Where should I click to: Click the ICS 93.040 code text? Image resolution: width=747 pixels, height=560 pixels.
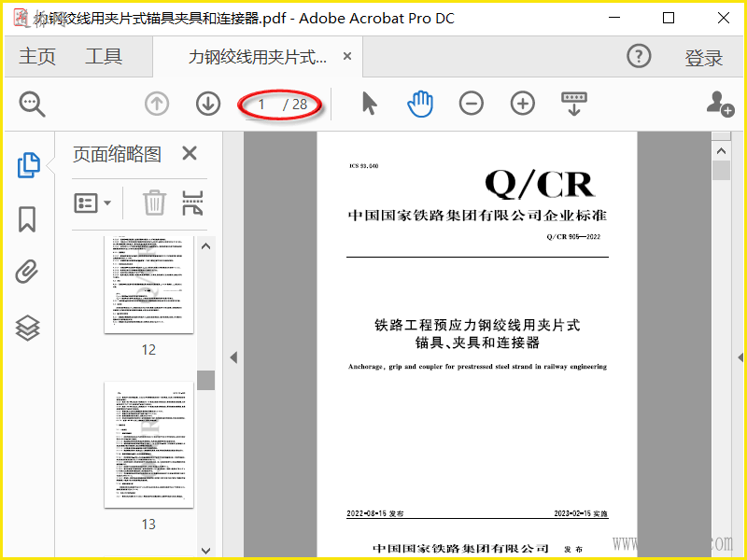click(x=364, y=166)
